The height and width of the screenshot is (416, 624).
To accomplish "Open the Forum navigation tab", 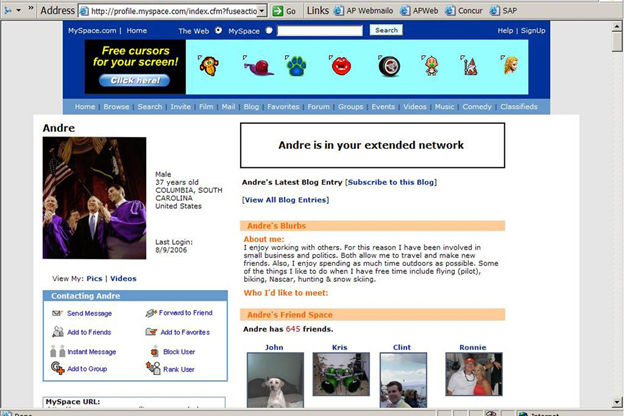I will click(318, 107).
